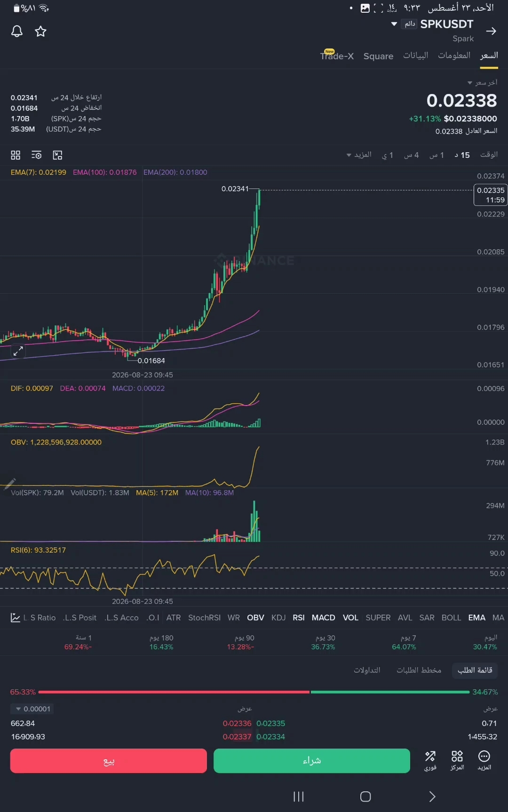Select 1-hour interval
The width and height of the screenshot is (508, 812).
click(437, 155)
